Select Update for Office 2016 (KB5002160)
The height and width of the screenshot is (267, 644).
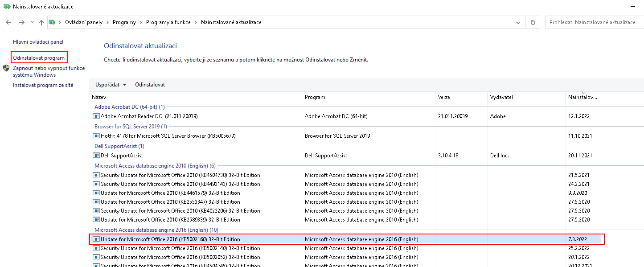point(170,239)
